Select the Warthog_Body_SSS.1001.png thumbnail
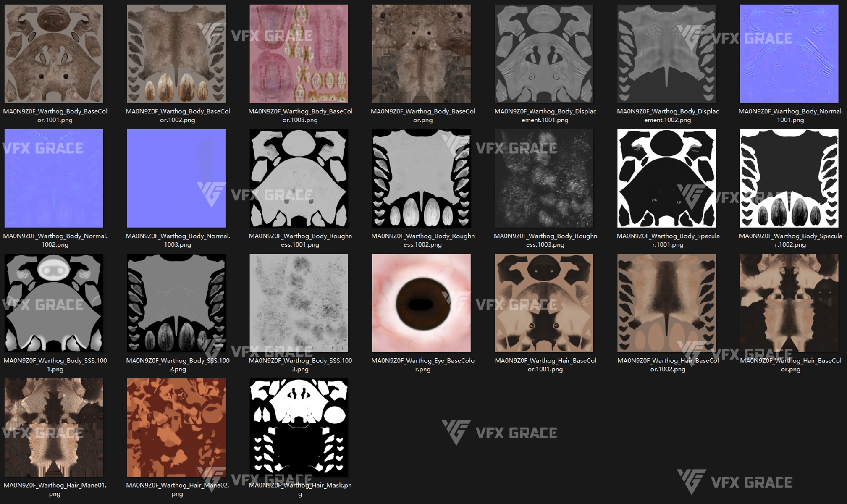This screenshot has width=847, height=504. pos(54,303)
